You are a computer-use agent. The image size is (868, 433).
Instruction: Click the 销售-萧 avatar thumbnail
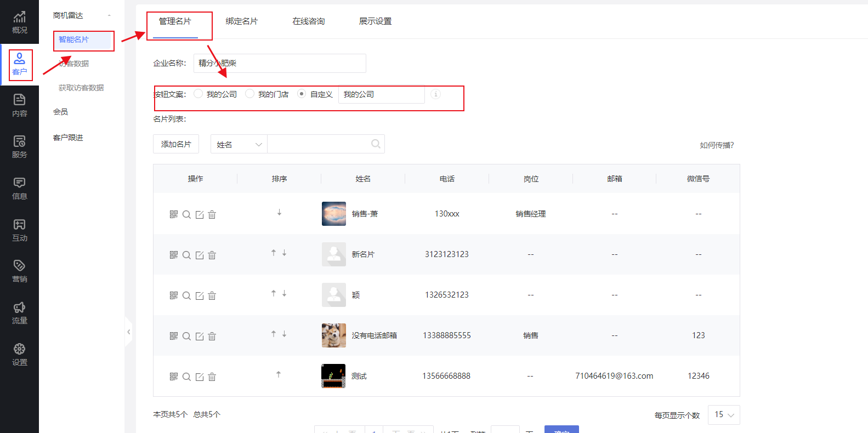tap(334, 214)
